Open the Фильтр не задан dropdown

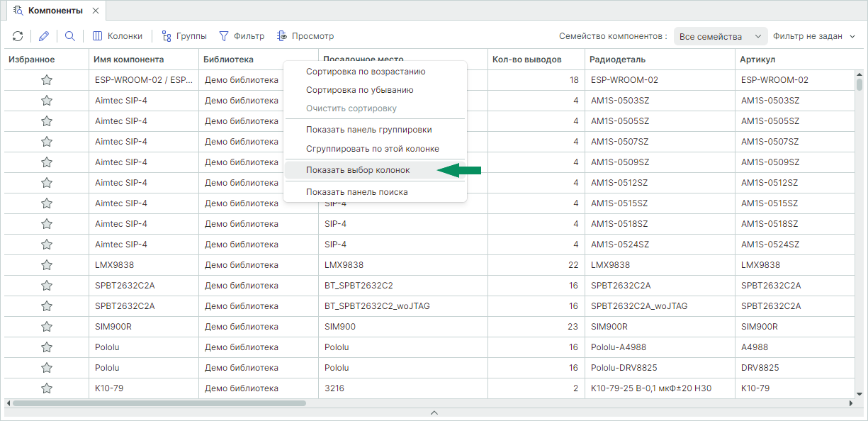[x=814, y=36]
